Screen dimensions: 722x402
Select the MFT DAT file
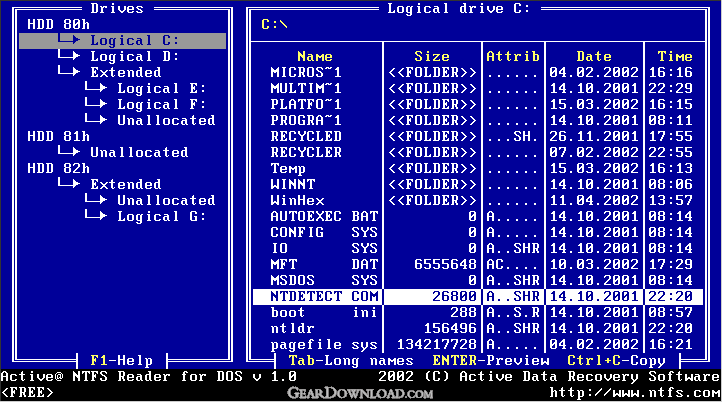(x=324, y=264)
